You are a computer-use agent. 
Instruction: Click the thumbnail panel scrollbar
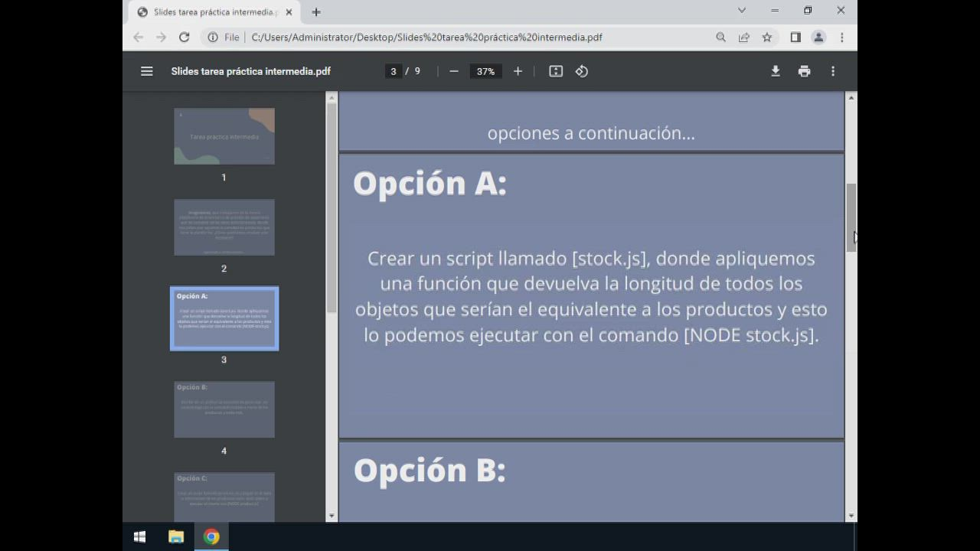click(x=332, y=207)
